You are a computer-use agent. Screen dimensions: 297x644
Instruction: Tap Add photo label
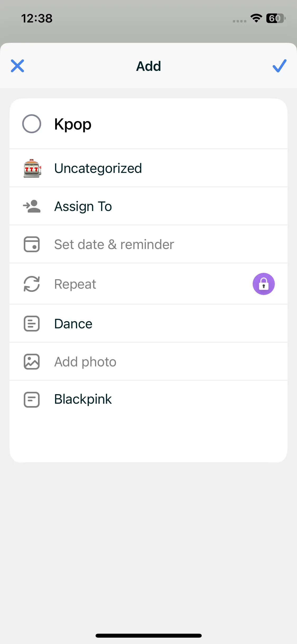[x=85, y=362]
